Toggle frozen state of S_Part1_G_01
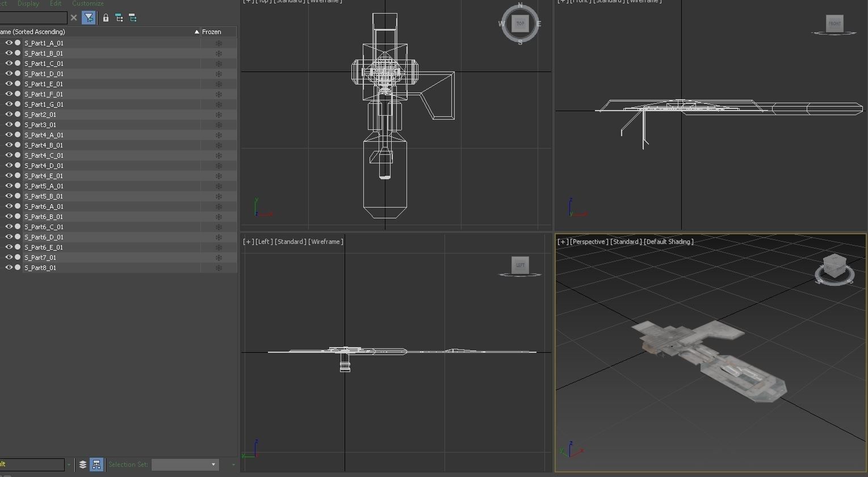This screenshot has height=477, width=868. pos(219,104)
